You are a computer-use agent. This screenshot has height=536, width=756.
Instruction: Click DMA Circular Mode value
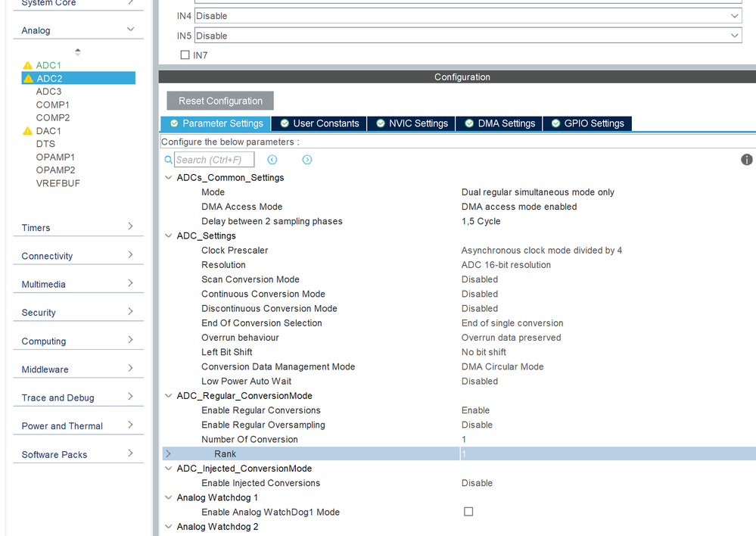tap(502, 366)
